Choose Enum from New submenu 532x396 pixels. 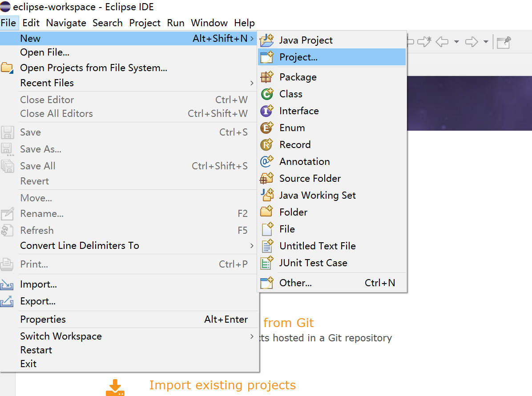coord(332,128)
